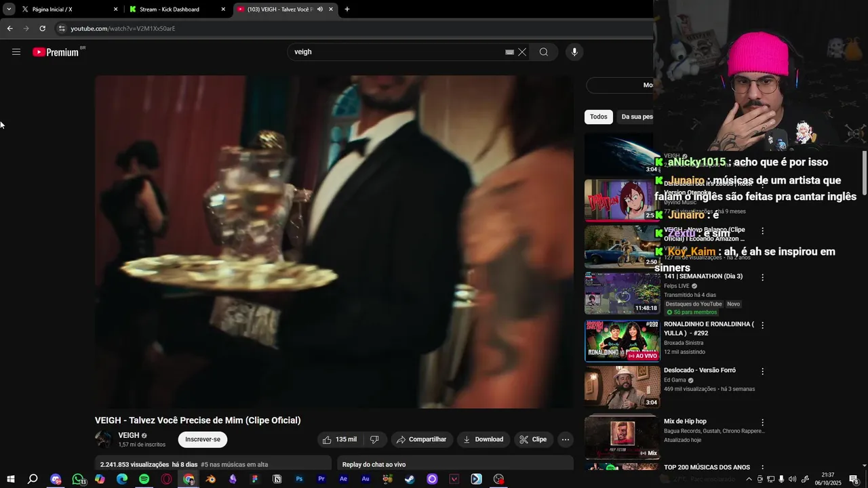Open Adobe Audition from the taskbar
Viewport: 868px width, 488px height.
click(x=366, y=479)
